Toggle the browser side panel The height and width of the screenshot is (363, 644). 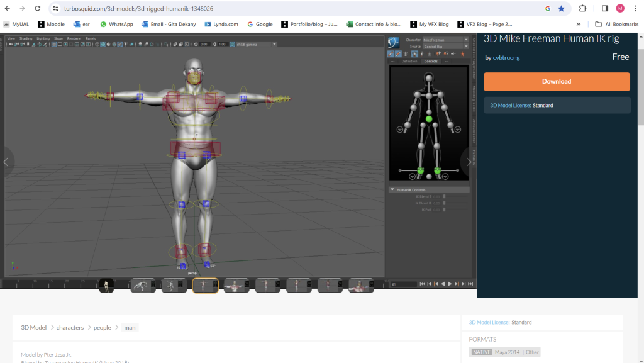click(x=604, y=9)
